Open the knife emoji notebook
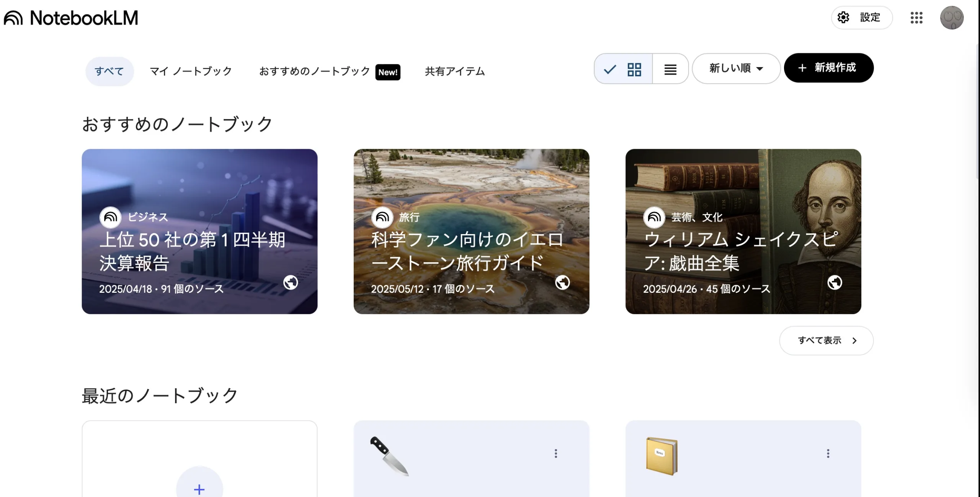The height and width of the screenshot is (497, 980). (471, 459)
